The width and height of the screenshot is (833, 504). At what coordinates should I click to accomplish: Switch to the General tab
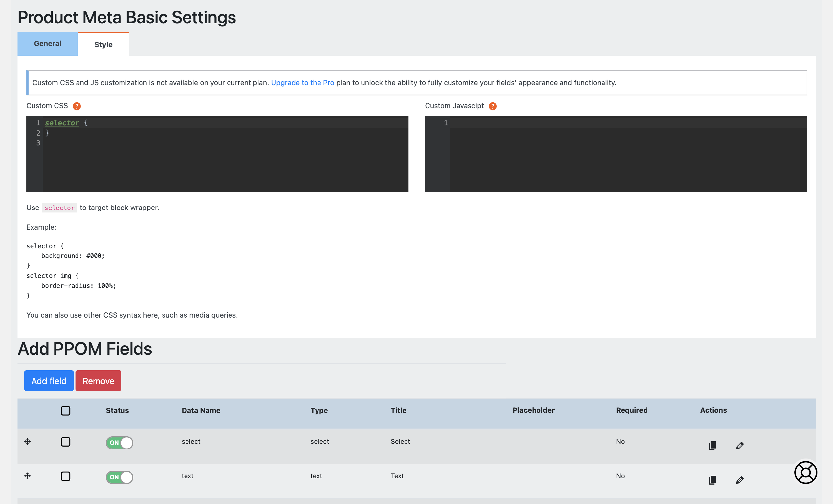pos(48,44)
